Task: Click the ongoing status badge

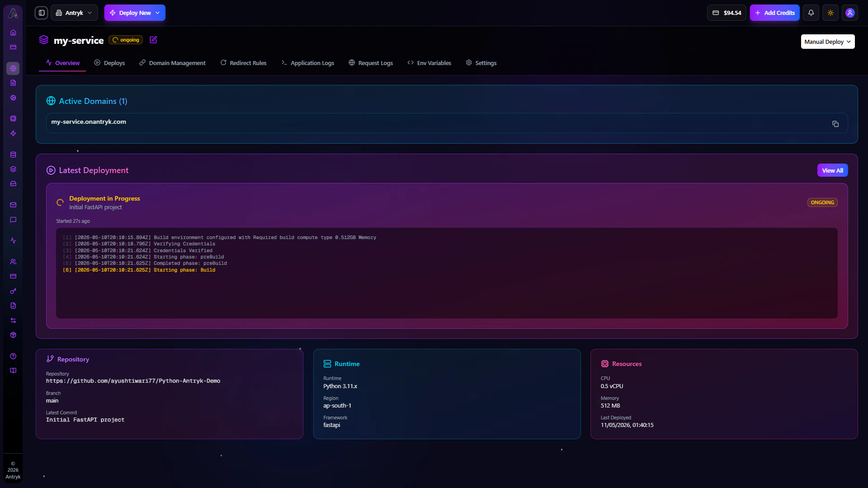Action: pyautogui.click(x=126, y=40)
